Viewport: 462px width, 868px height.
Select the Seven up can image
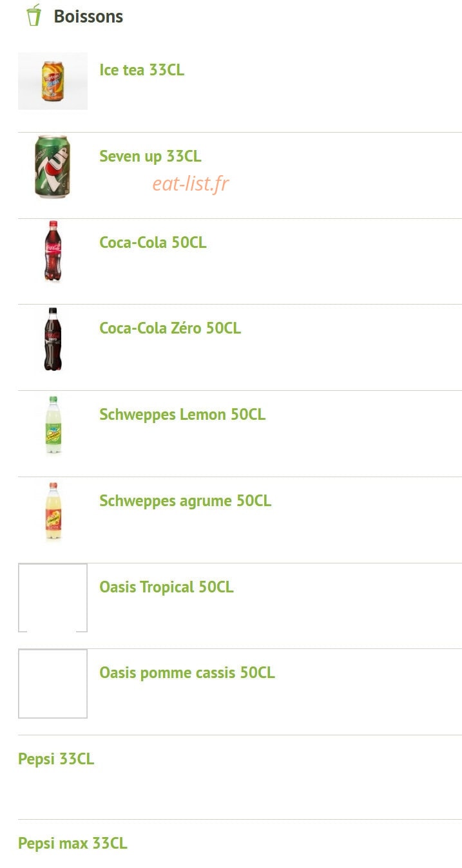point(53,167)
